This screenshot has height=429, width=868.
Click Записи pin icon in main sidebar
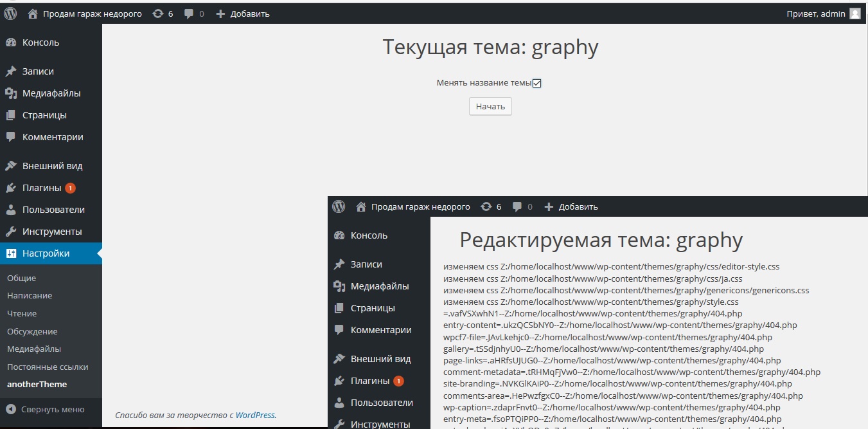pyautogui.click(x=11, y=71)
